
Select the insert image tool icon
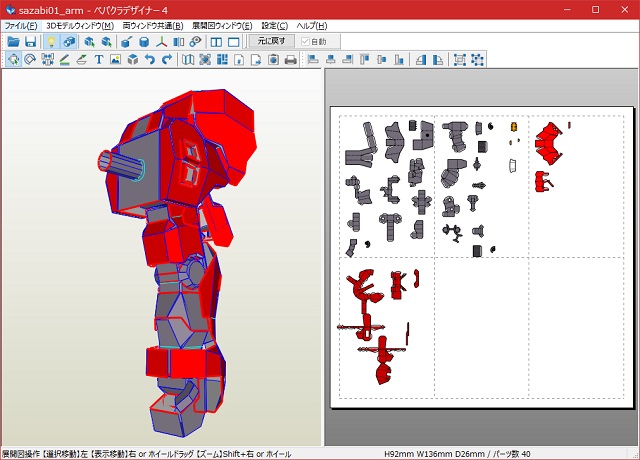116,60
